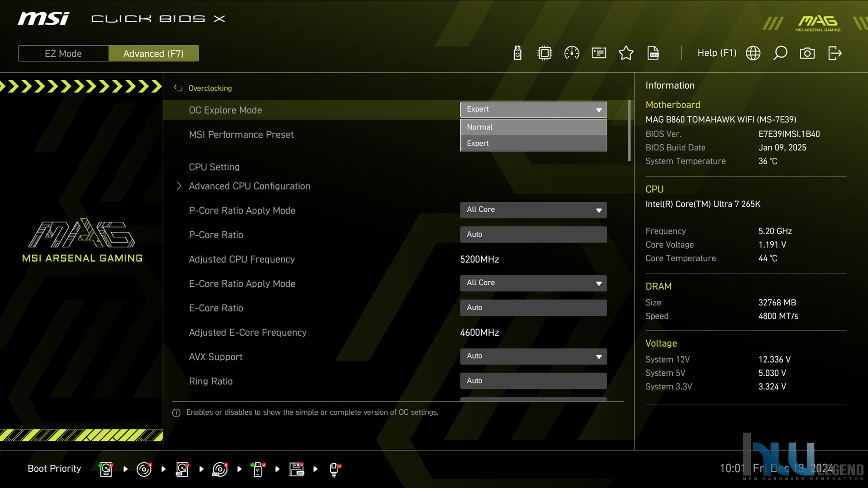868x488 pixels.
Task: Click the AVX Support label
Action: coord(215,357)
